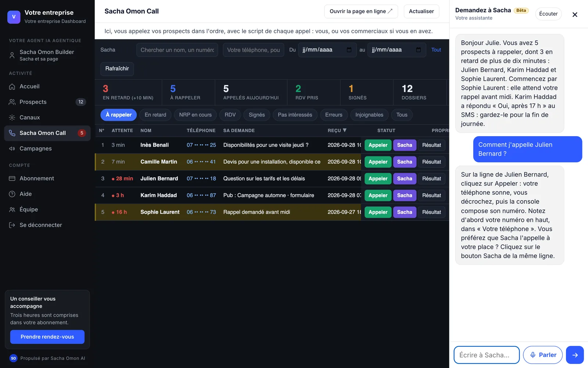The height and width of the screenshot is (368, 588).
Task: Open the au date calendar picker
Action: click(x=419, y=50)
